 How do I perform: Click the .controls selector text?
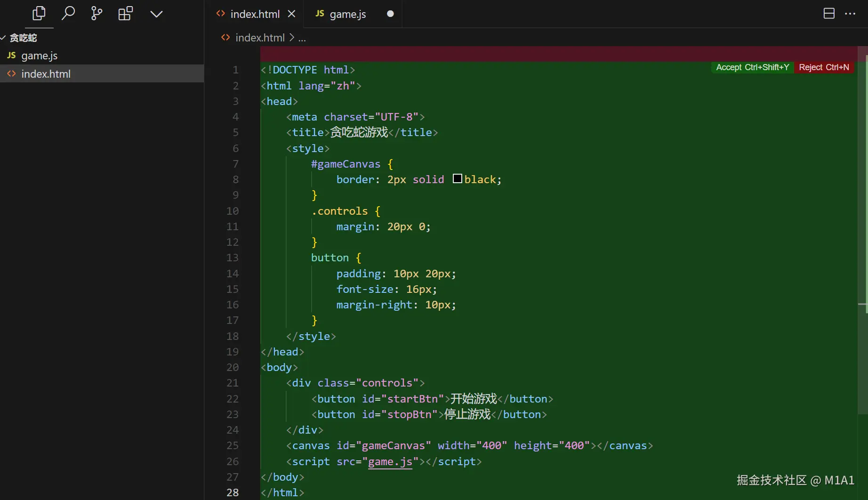click(x=339, y=211)
